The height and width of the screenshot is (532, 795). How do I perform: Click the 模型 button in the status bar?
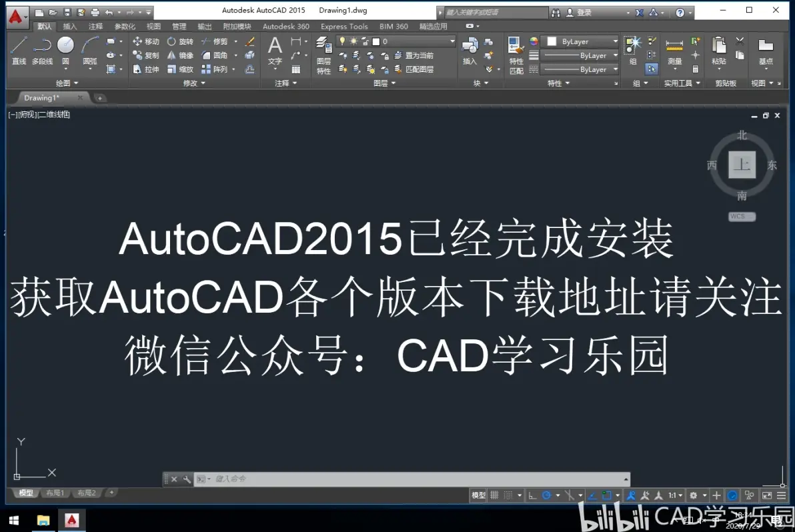478,495
